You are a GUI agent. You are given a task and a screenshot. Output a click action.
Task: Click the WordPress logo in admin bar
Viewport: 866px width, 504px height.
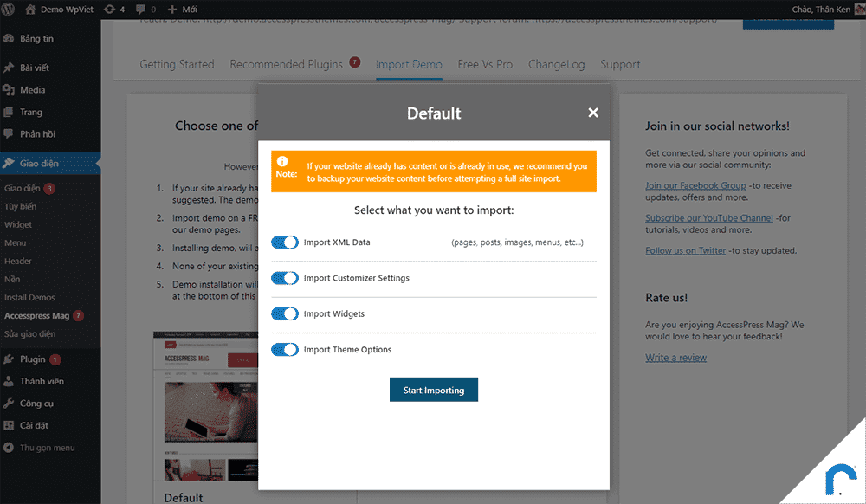(x=8, y=9)
